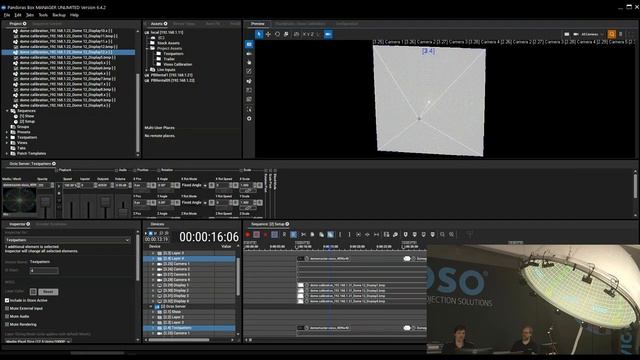Image resolution: width=640 pixels, height=360 pixels.
Task: Switch to the Assets tab
Action: (156, 24)
